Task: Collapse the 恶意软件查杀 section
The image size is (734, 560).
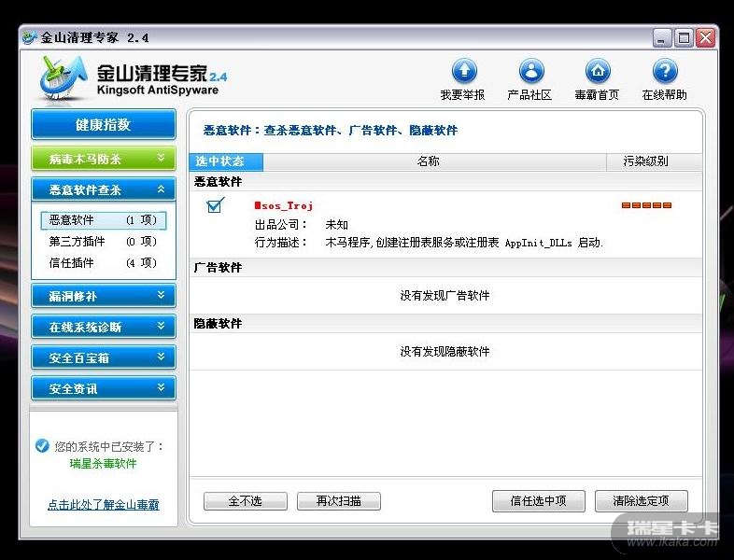Action: click(104, 189)
